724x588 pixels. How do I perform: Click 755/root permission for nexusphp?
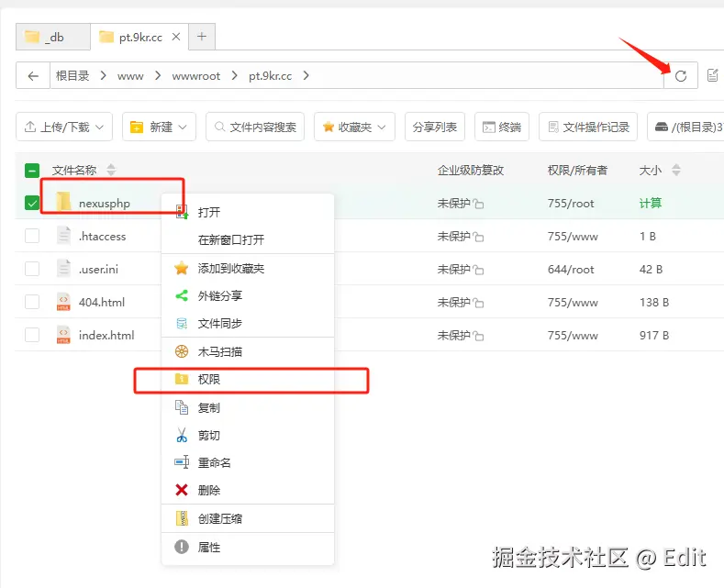(x=571, y=204)
